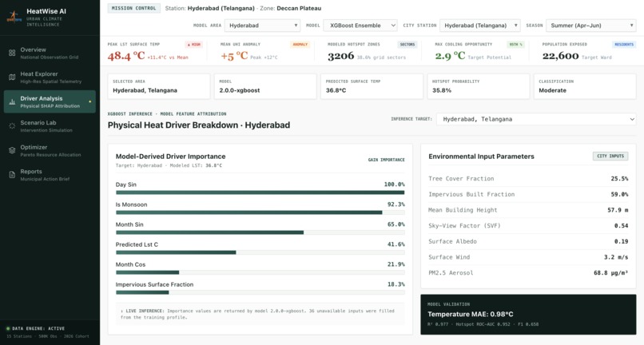
Task: Open Heat Explorer in sidebar
Action: click(50, 77)
